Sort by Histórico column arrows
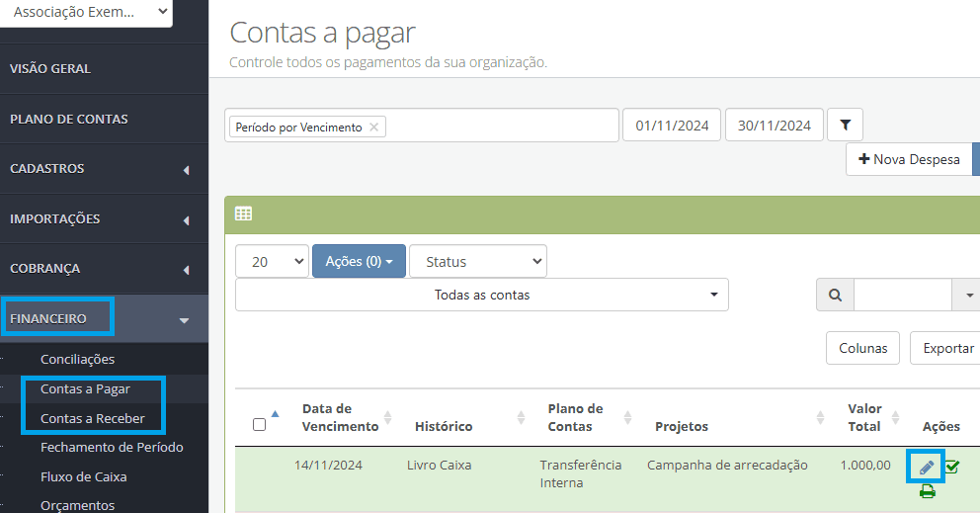Image resolution: width=980 pixels, height=513 pixels. (522, 417)
